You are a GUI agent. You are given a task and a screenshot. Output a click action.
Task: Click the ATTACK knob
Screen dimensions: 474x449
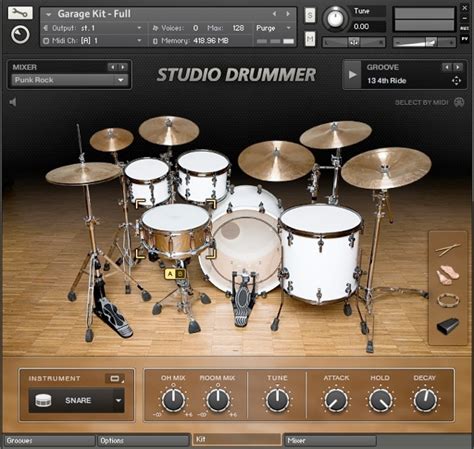(x=336, y=400)
